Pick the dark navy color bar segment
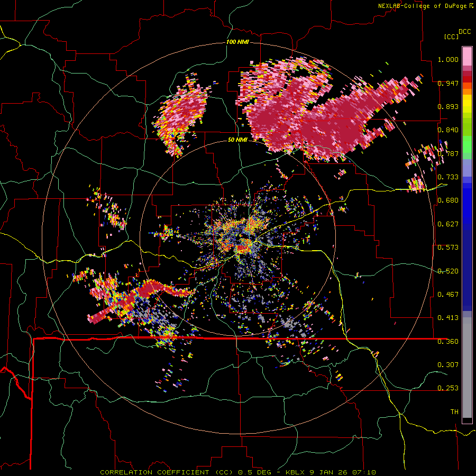The width and height of the screenshot is (476, 476). click(x=467, y=270)
